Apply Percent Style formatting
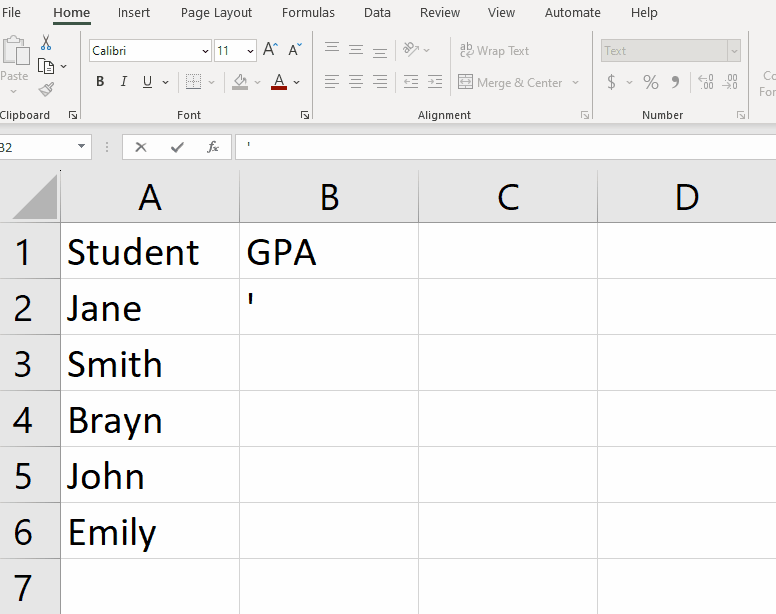 (x=651, y=82)
